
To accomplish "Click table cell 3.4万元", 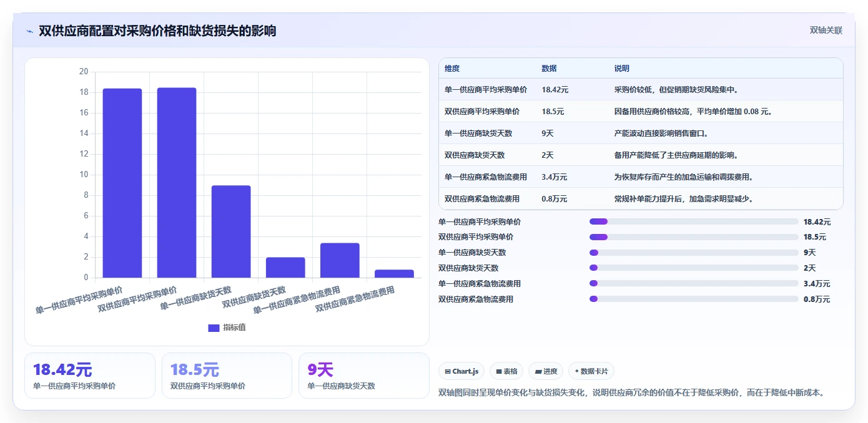I will pos(555,177).
